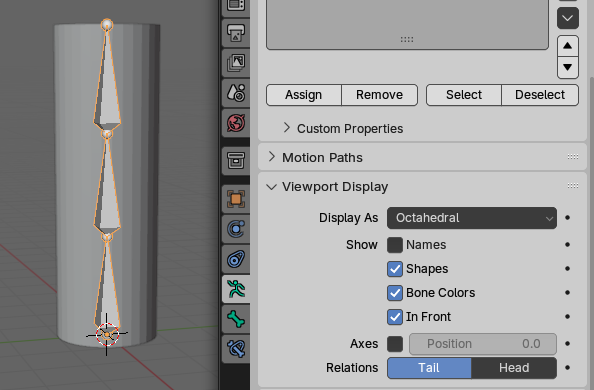The height and width of the screenshot is (390, 594).
Task: Click the Remove button
Action: tap(380, 95)
